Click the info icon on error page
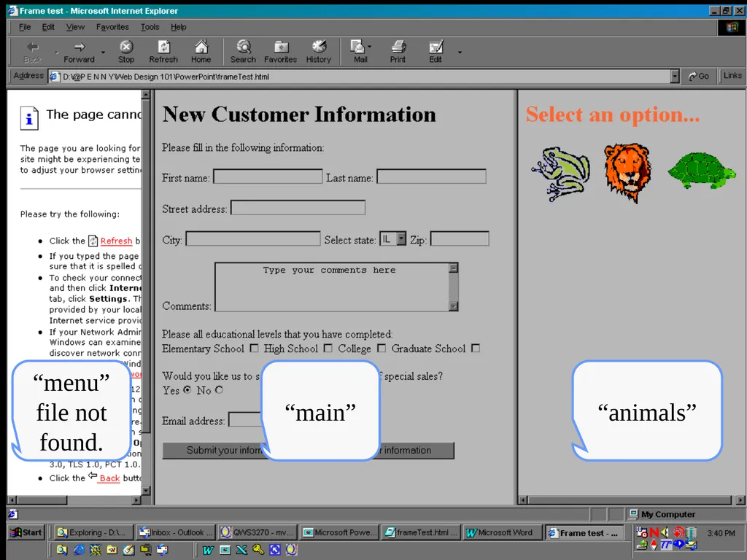This screenshot has height=560, width=747. (29, 117)
